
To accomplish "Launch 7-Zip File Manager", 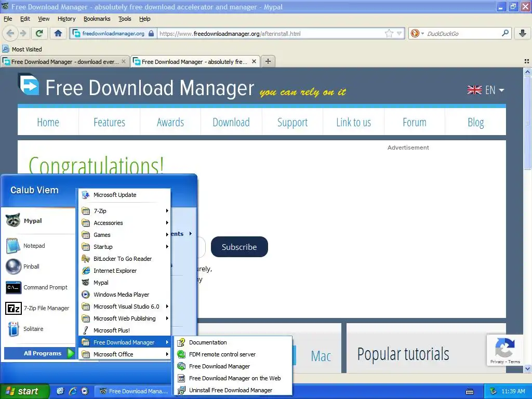I will click(x=37, y=308).
